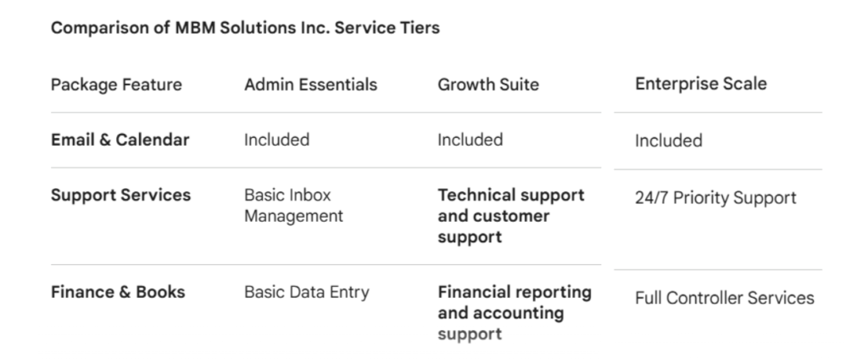The height and width of the screenshot is (359, 868).
Task: Click the "Support Services" row label
Action: [x=120, y=195]
